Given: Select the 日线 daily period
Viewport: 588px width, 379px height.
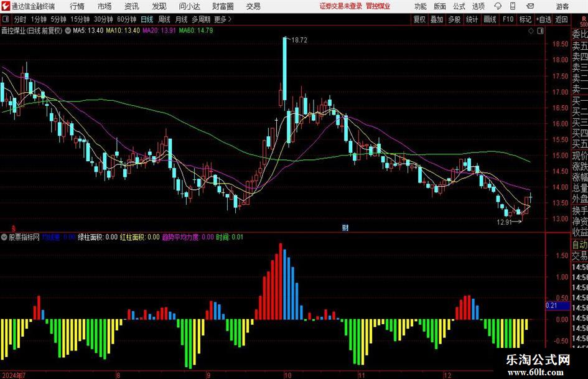Looking at the screenshot, I should point(147,19).
